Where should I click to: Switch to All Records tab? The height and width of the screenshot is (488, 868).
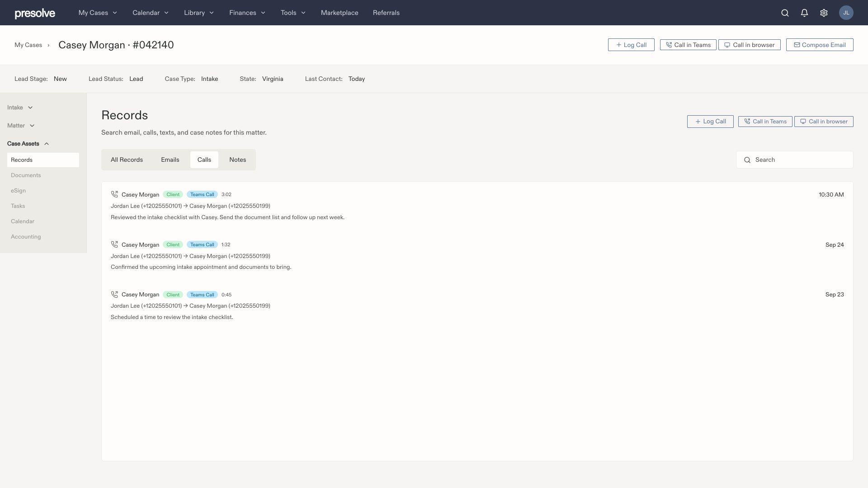pyautogui.click(x=127, y=160)
